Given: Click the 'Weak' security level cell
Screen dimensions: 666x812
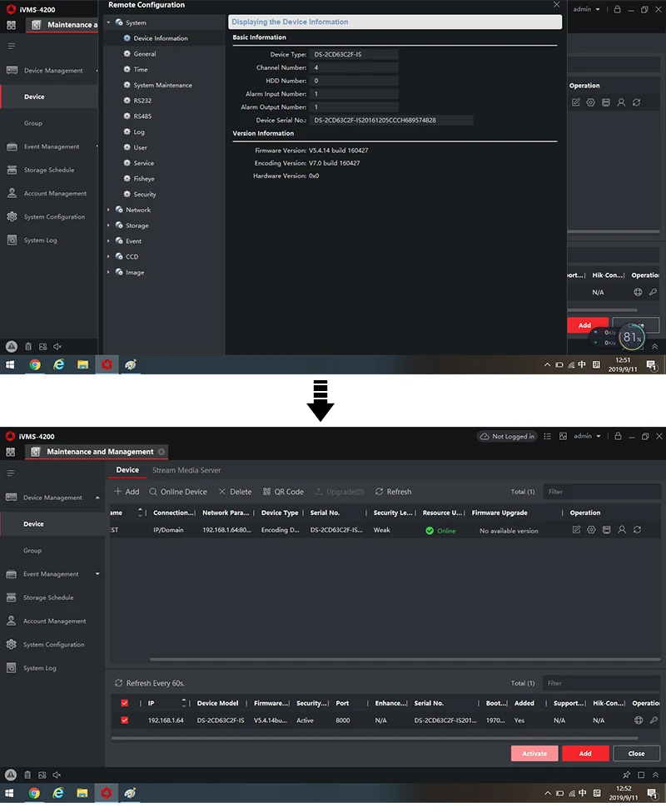Looking at the screenshot, I should coord(382,530).
